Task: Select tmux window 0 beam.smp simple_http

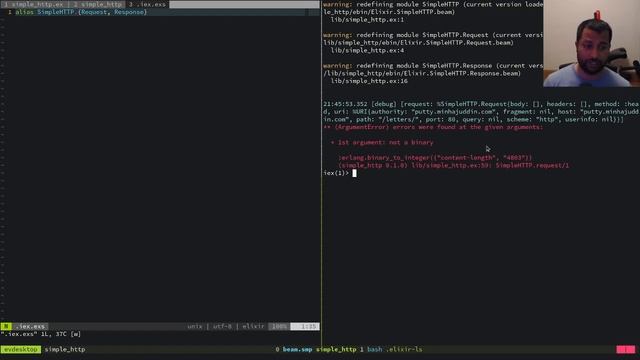Action: pos(316,349)
